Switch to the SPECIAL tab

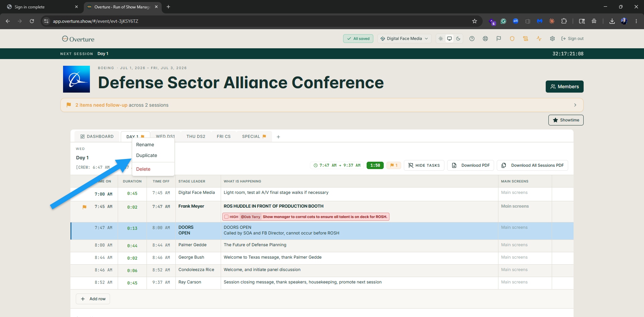point(254,137)
